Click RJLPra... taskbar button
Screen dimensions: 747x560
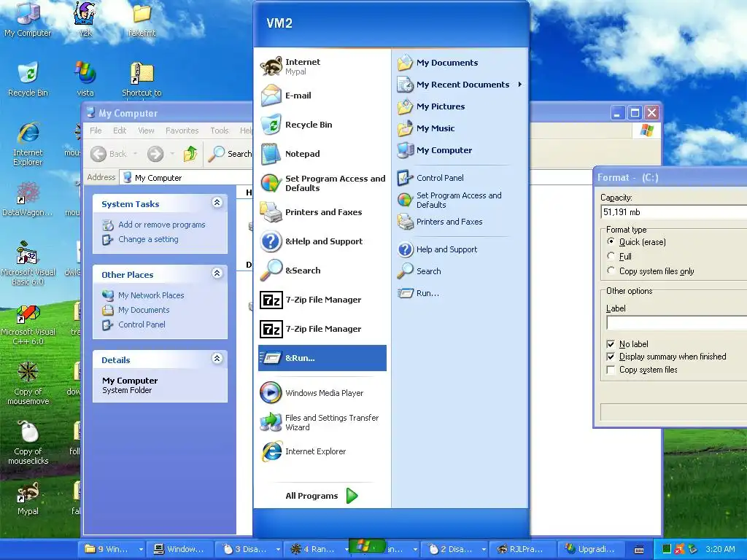pyautogui.click(x=522, y=549)
